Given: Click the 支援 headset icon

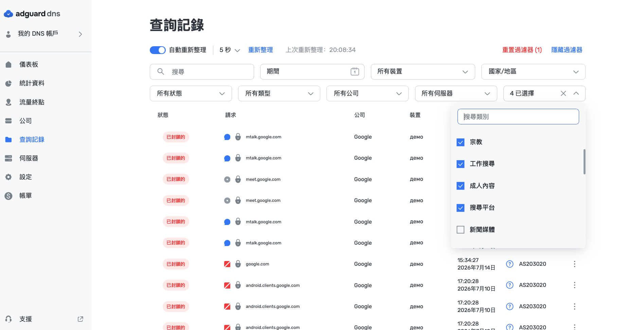Looking at the screenshot, I should pos(8,319).
